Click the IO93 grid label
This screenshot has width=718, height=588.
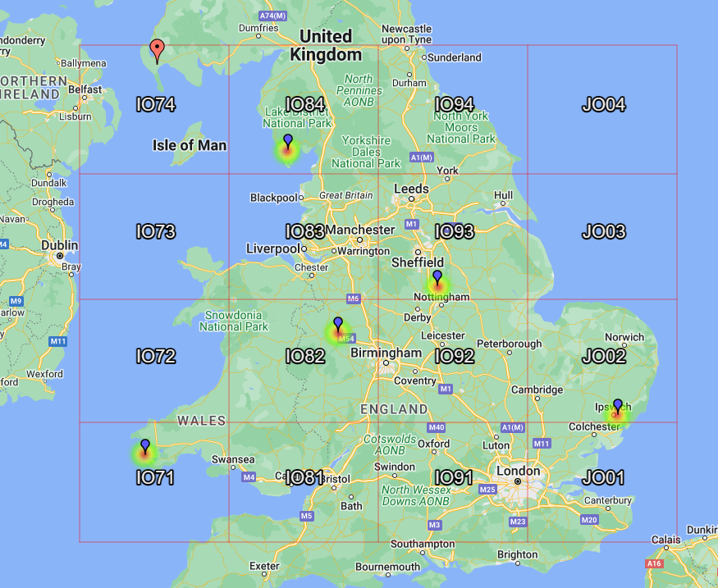[x=455, y=231]
